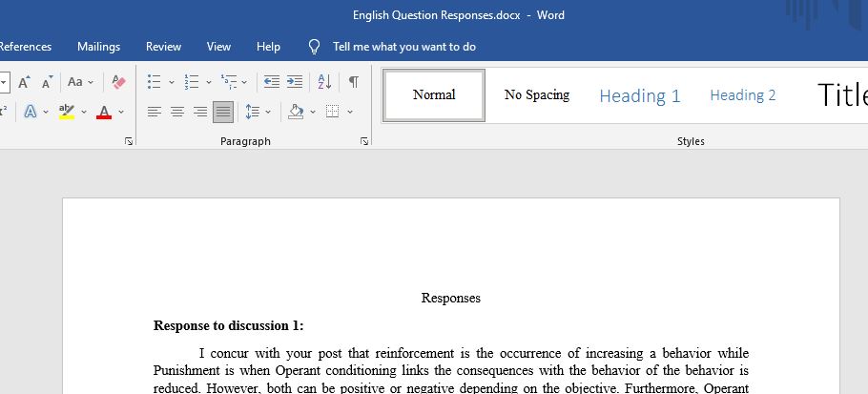Switch to the Review tab
The width and height of the screenshot is (868, 394).
coord(163,47)
